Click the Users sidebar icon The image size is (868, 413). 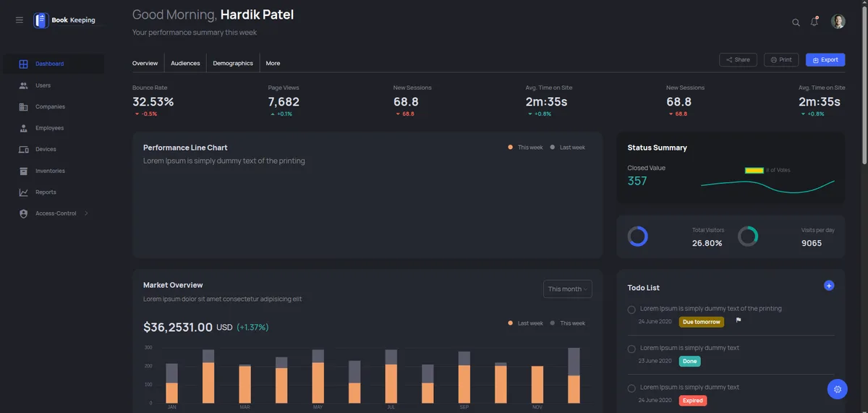tap(24, 85)
